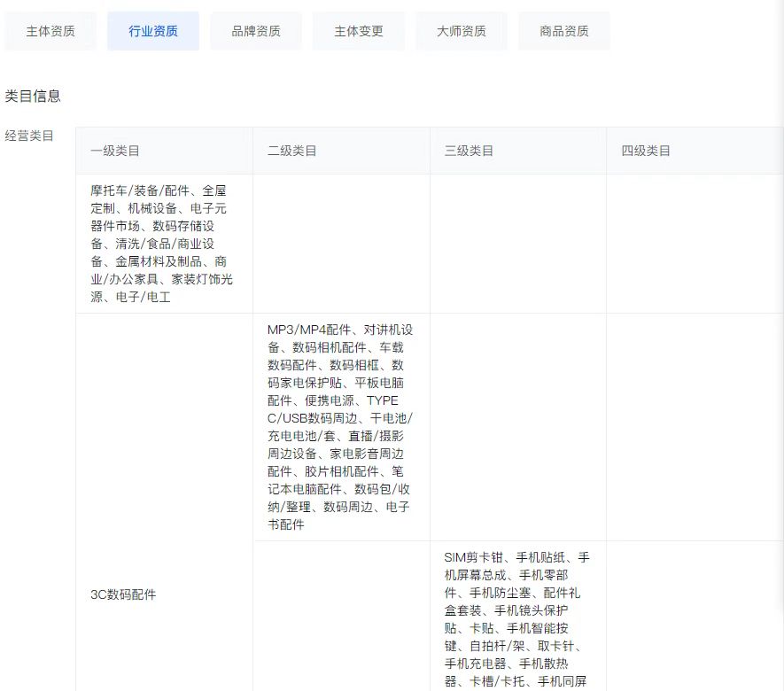Click the cell listing MP3/MP4配件 categories
The height and width of the screenshot is (691, 784).
[x=340, y=426]
